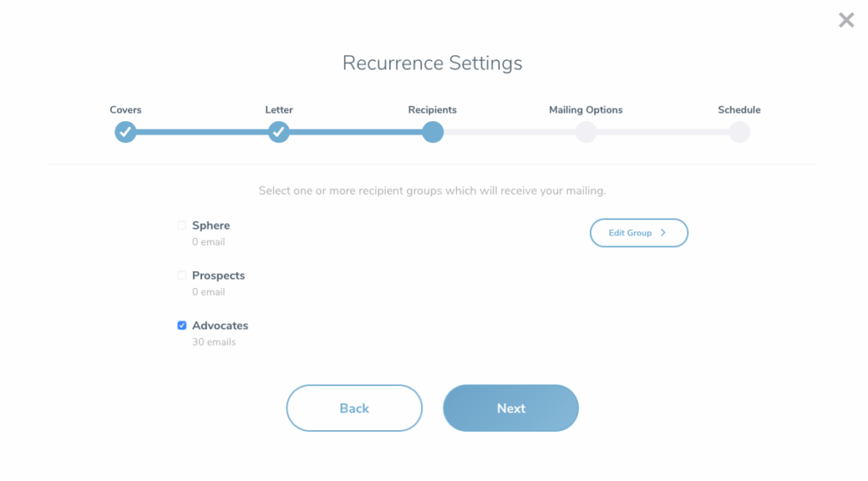Click the arrow chevron inside Edit Group

tap(663, 233)
